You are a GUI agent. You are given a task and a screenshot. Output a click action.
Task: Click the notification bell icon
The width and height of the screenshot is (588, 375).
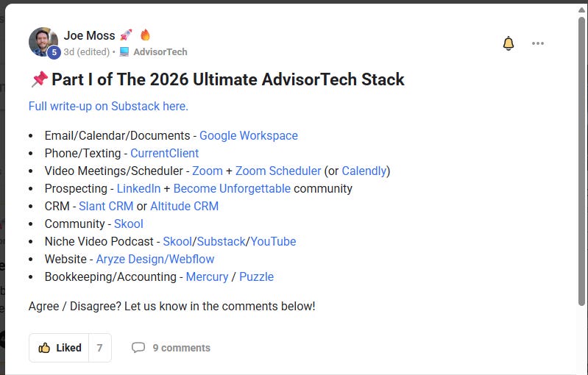508,43
